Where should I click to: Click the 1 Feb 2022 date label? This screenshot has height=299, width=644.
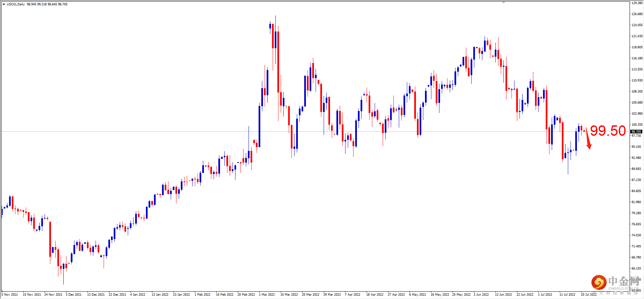(x=203, y=295)
